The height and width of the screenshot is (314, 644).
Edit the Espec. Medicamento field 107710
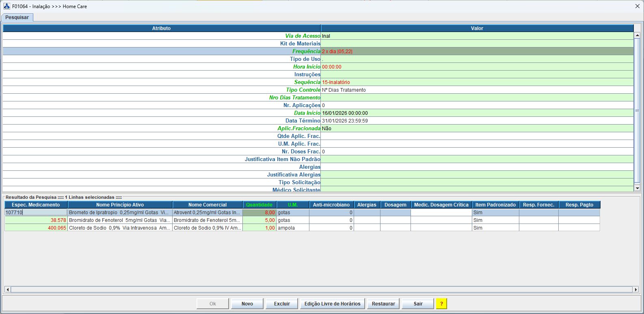pyautogui.click(x=36, y=213)
